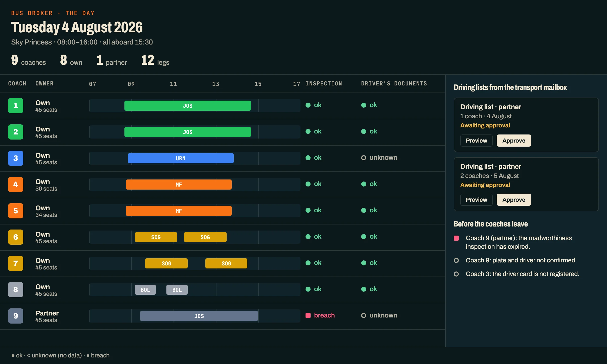Click ring icon beside plate and driver warning
Viewport: 607px width, 364px height.
tap(456, 260)
